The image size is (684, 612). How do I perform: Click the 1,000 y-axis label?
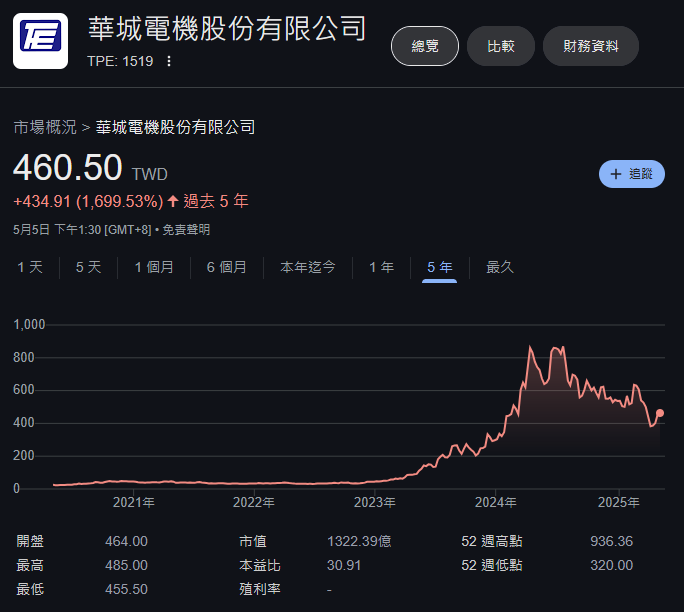[29, 325]
